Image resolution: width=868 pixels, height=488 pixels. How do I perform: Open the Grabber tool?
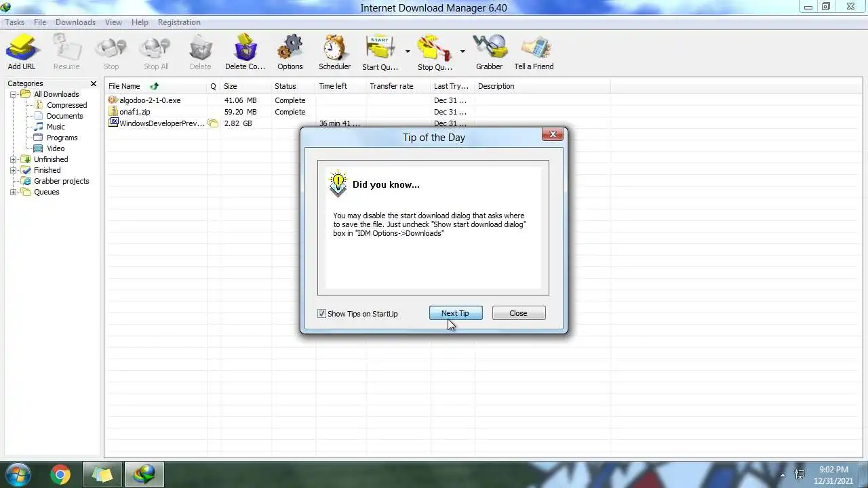[489, 52]
